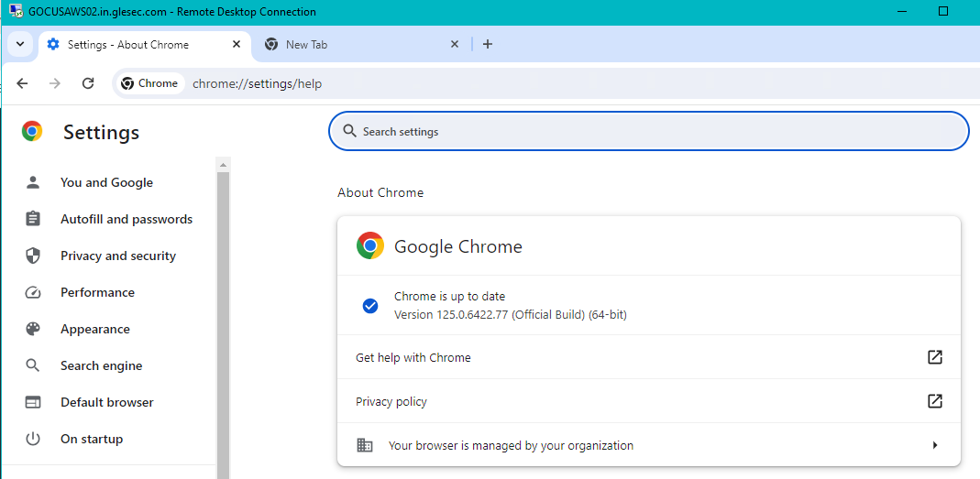Open the tab search dropdown chevron

20,44
